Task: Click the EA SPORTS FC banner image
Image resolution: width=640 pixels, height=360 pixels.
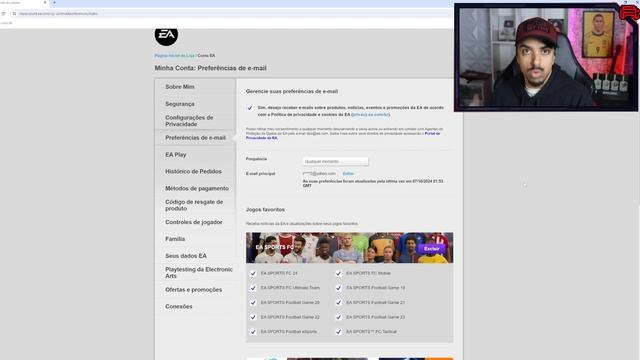Action: (349, 248)
